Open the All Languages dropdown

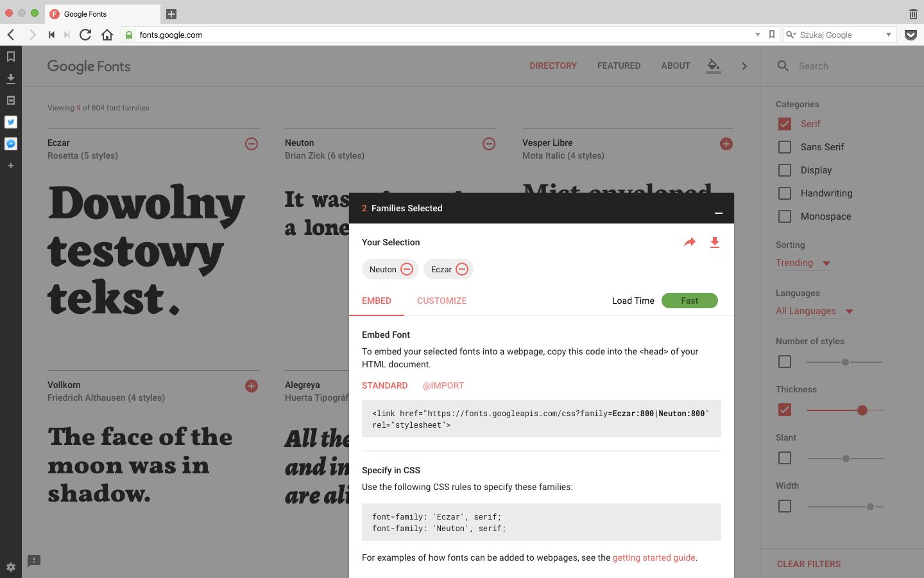pos(815,311)
